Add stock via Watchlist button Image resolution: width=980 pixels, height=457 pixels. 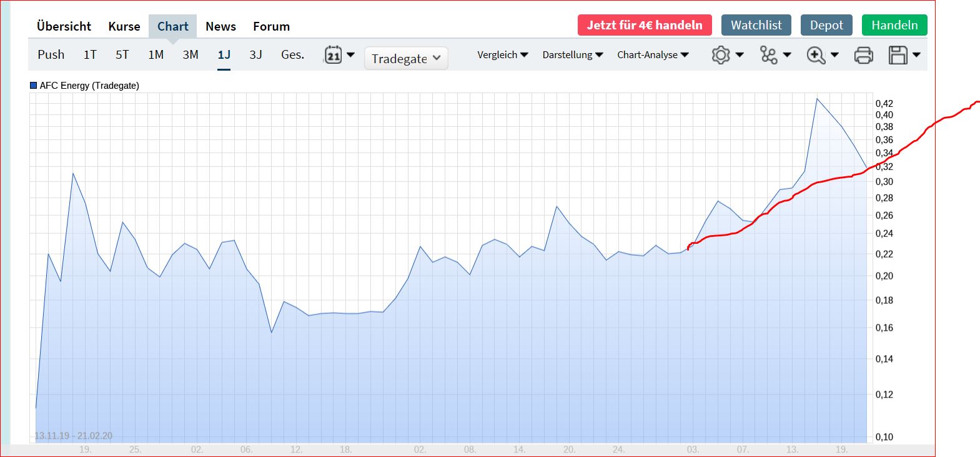pyautogui.click(x=756, y=25)
